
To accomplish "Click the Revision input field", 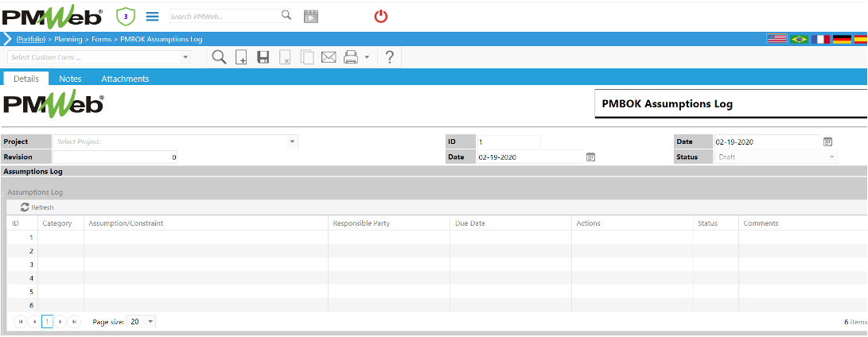I will pyautogui.click(x=115, y=157).
